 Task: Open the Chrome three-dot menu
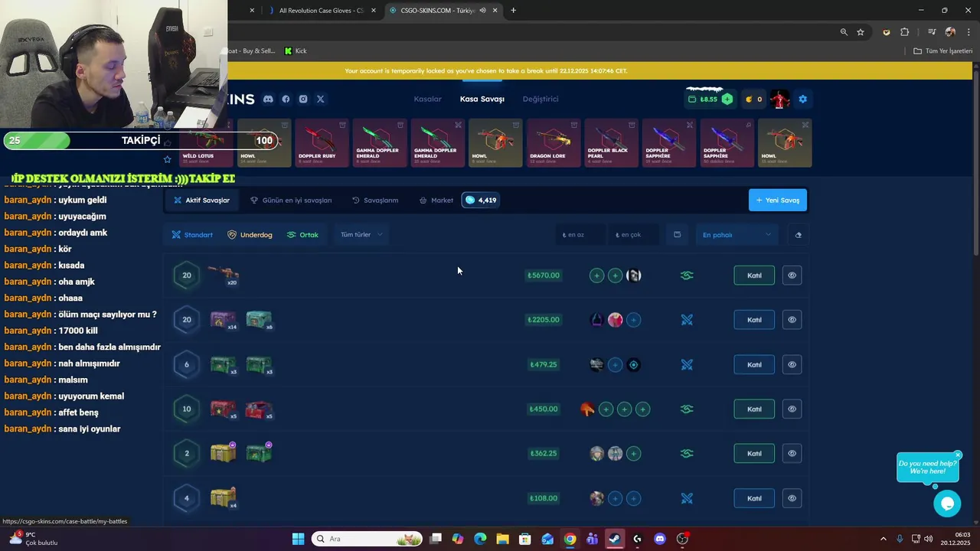click(x=967, y=32)
